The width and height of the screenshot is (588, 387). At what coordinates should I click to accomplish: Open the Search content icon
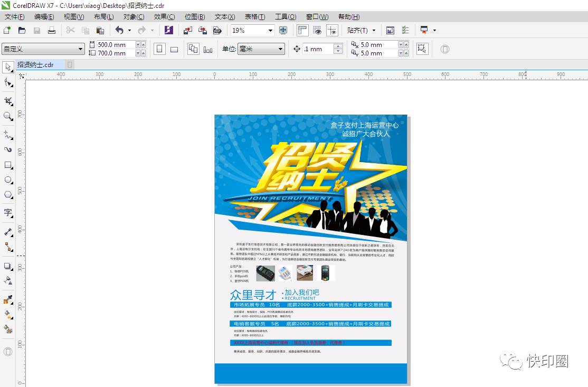pos(169,31)
